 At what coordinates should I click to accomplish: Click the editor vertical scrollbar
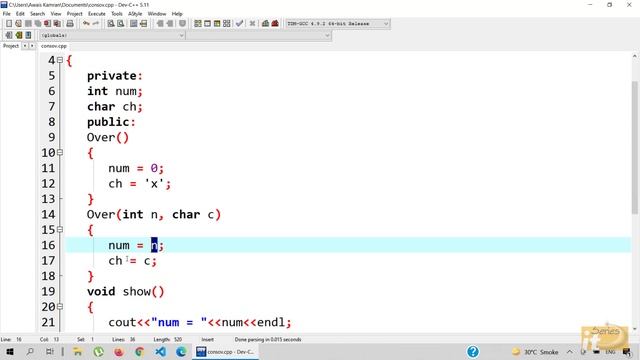(635, 147)
